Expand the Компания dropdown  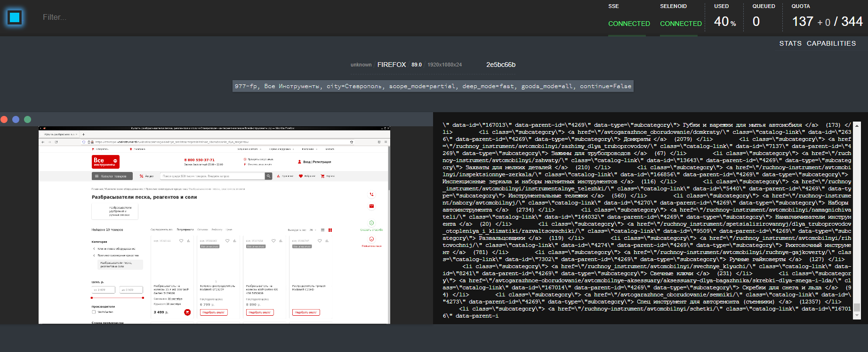click(309, 149)
